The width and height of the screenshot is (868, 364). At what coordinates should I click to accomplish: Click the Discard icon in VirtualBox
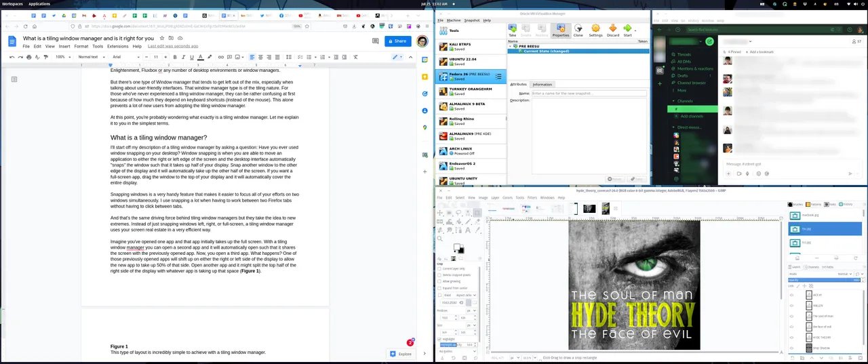tap(613, 29)
